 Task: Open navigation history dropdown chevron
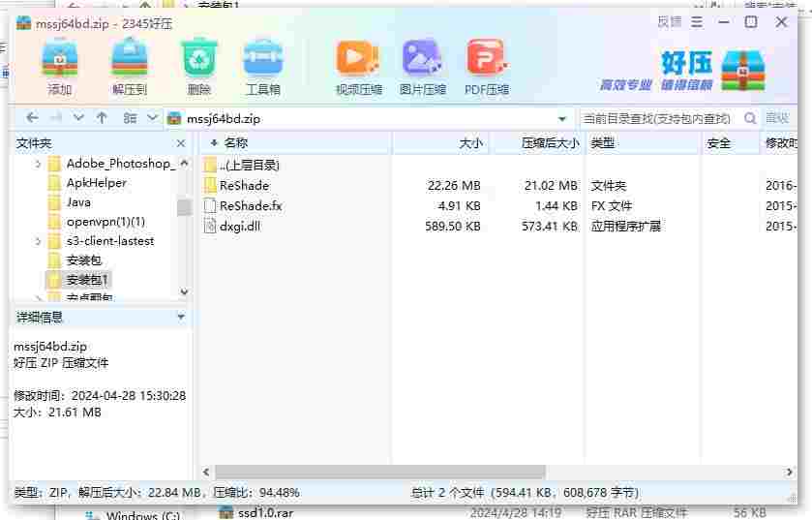(x=78, y=118)
